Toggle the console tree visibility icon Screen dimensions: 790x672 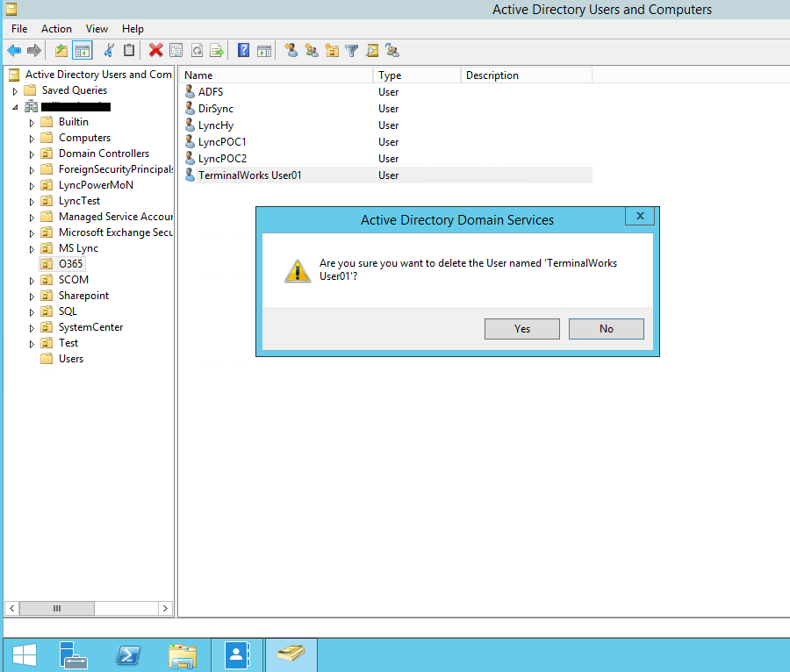point(82,50)
